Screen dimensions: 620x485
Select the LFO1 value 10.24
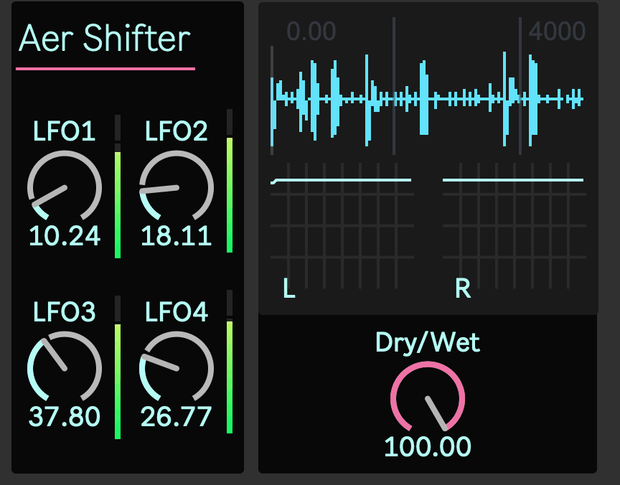pyautogui.click(x=64, y=236)
